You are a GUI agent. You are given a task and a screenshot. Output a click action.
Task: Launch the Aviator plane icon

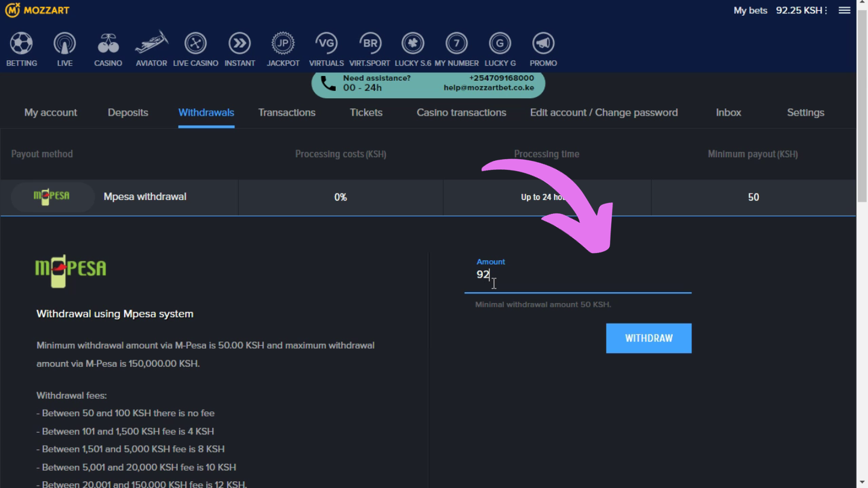pos(151,42)
